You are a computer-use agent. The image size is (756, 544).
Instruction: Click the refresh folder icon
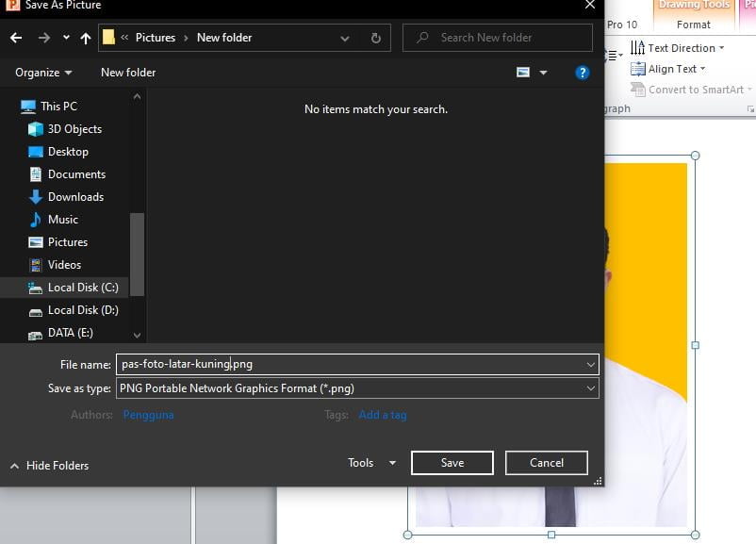pyautogui.click(x=376, y=38)
